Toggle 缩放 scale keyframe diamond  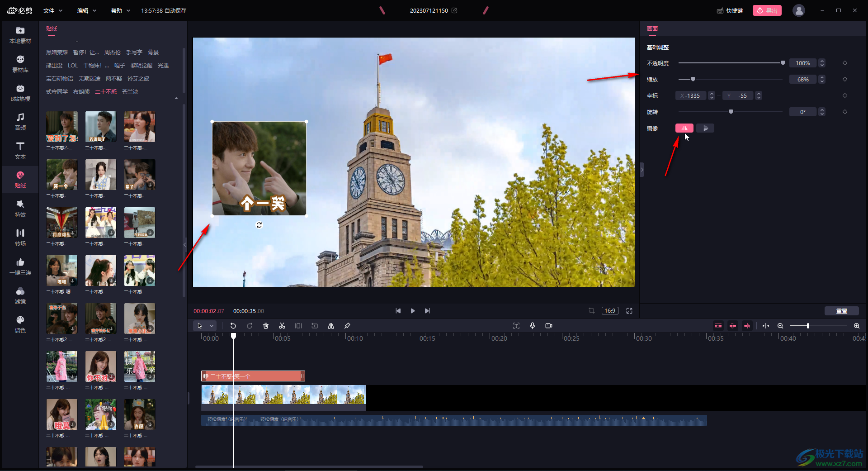[x=845, y=79]
